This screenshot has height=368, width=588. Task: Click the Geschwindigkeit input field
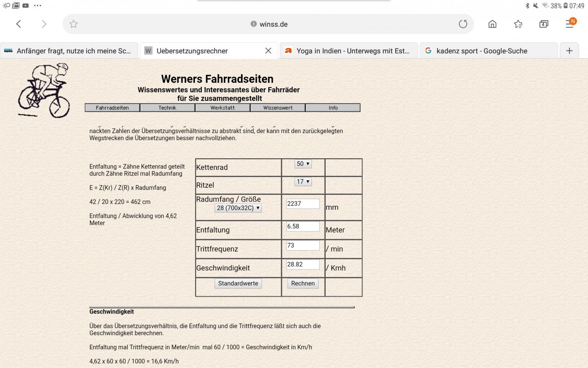[x=303, y=265]
